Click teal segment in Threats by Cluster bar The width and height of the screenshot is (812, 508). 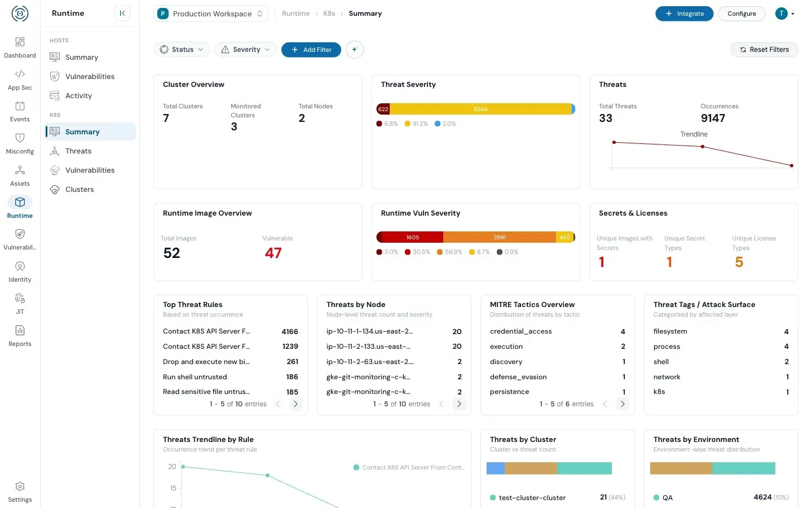pyautogui.click(x=584, y=468)
